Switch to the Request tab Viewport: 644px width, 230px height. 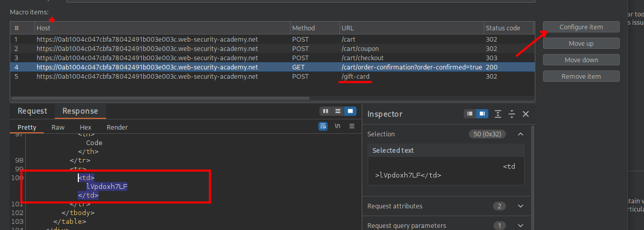pos(32,111)
